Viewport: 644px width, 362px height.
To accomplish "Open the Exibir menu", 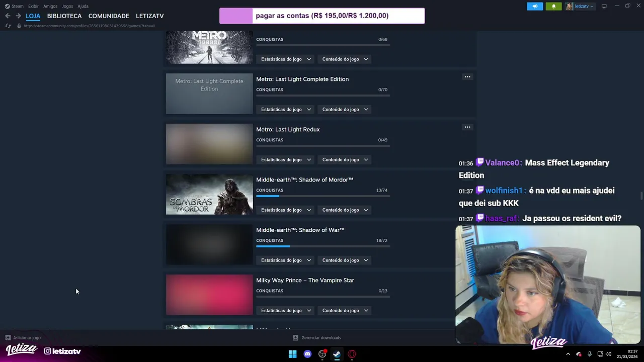I will coord(33,6).
